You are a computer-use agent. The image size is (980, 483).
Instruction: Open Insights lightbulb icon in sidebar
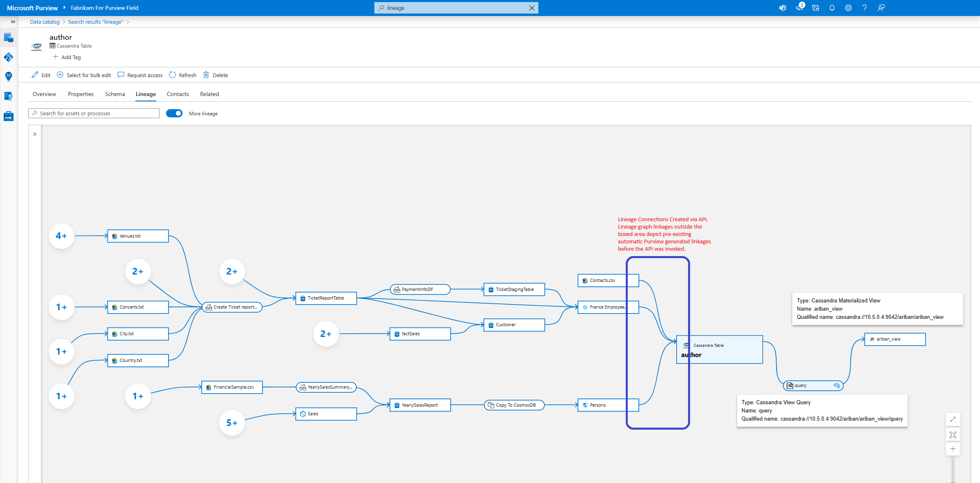click(x=9, y=77)
